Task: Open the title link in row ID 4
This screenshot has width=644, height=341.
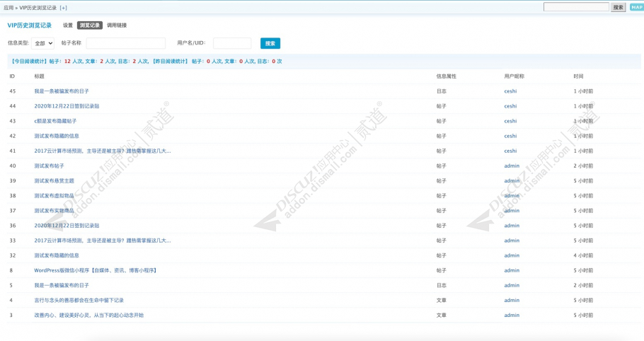Action: [x=79, y=301]
